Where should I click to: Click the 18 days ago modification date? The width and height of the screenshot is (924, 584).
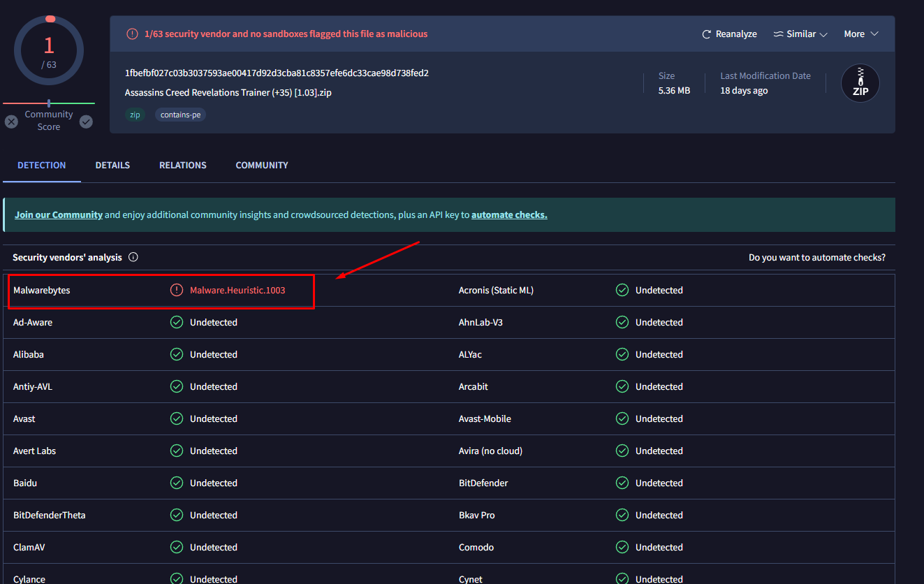744,91
